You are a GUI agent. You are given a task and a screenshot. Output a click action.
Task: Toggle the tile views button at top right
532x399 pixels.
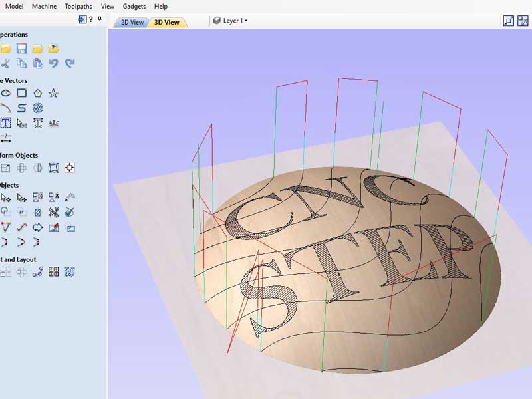tap(509, 21)
